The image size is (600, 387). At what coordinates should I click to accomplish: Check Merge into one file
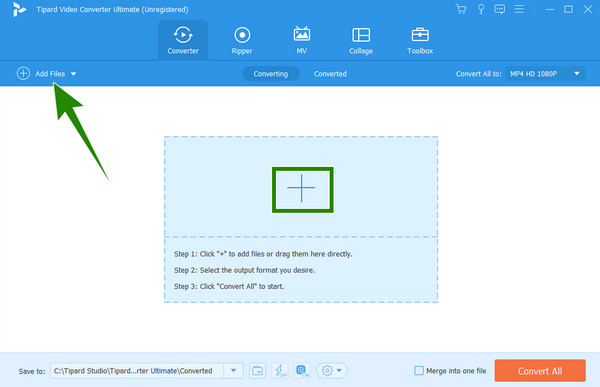[419, 371]
